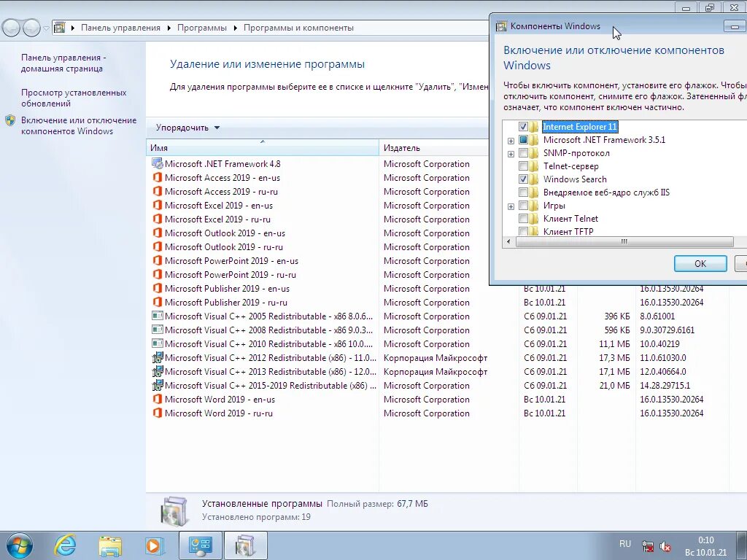Go to Программы breadcrumb

[202, 28]
